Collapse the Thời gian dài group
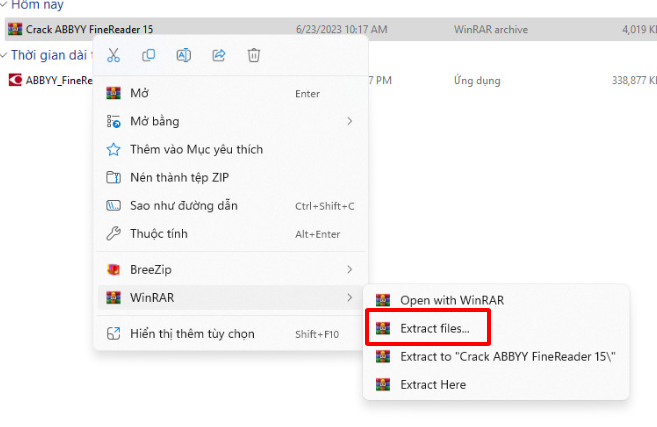Viewport: 657px width, 427px height. pyautogui.click(x=4, y=55)
